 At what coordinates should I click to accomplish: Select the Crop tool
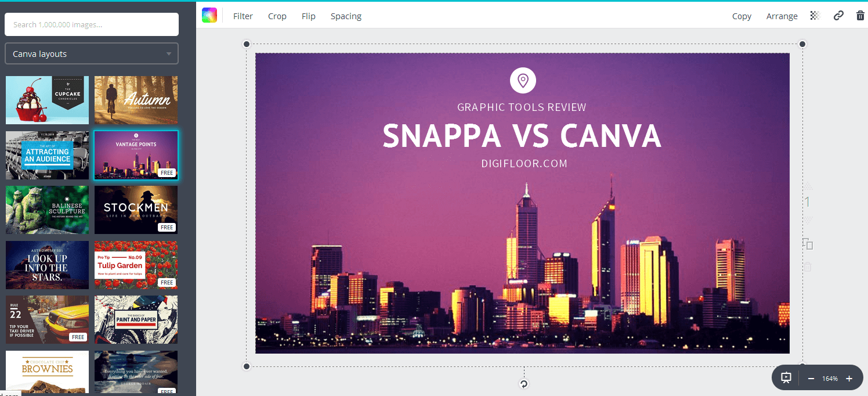(x=277, y=16)
